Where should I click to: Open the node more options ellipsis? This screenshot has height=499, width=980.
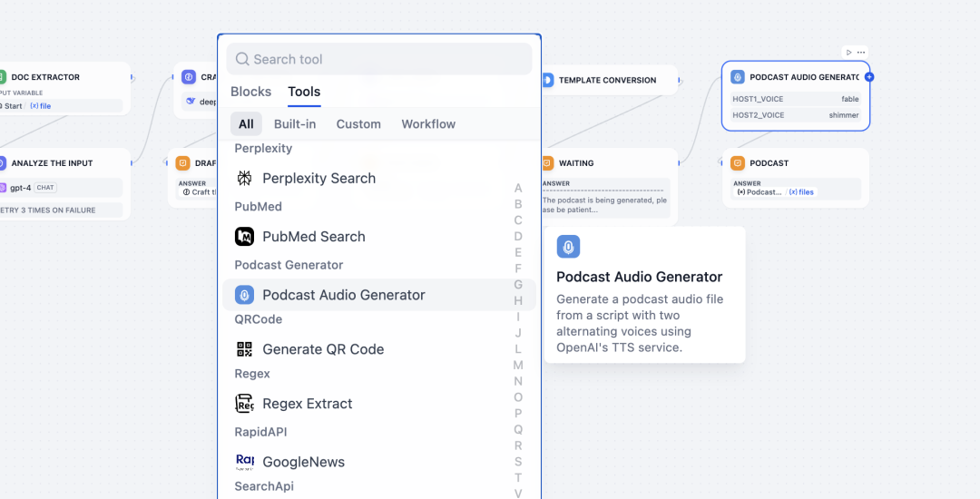click(x=861, y=53)
